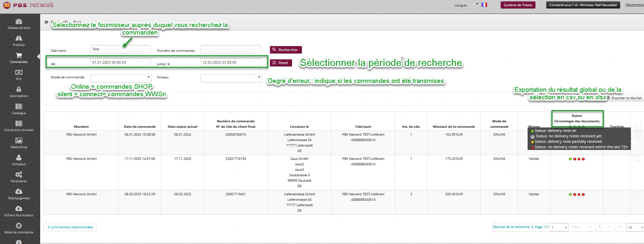Open Autorisations lock icon
The height and width of the screenshot is (244, 644).
click(19, 89)
